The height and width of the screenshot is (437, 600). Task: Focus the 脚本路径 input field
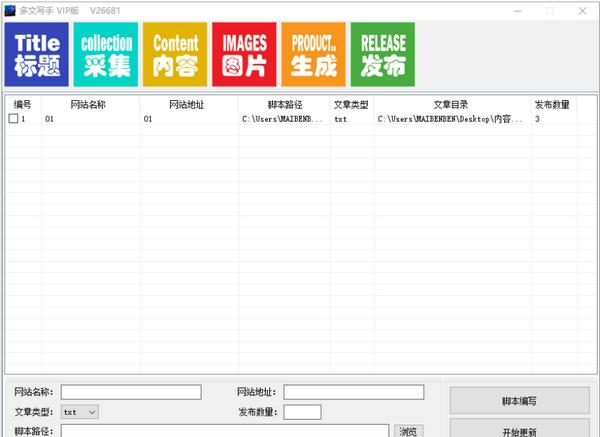[x=225, y=431]
